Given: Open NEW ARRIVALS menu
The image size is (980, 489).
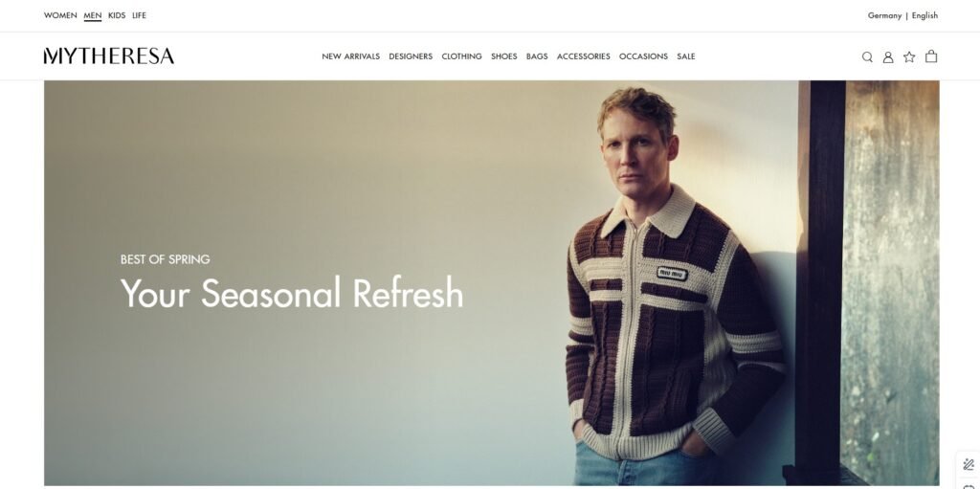Looking at the screenshot, I should click(350, 56).
